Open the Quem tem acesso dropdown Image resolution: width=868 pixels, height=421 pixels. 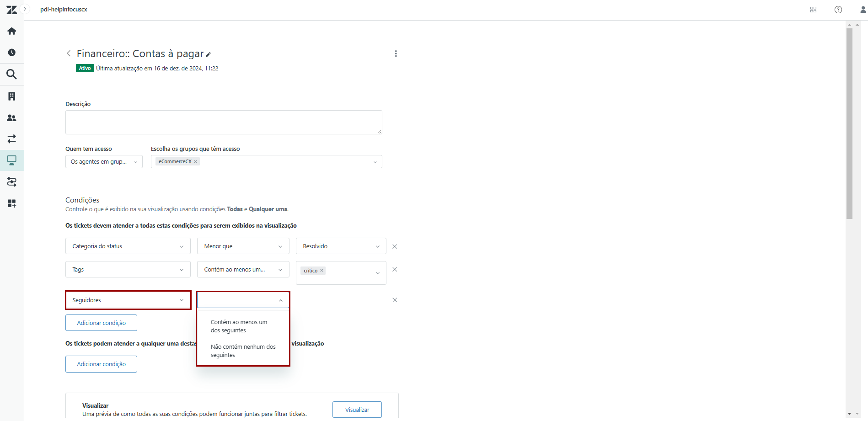coord(104,162)
